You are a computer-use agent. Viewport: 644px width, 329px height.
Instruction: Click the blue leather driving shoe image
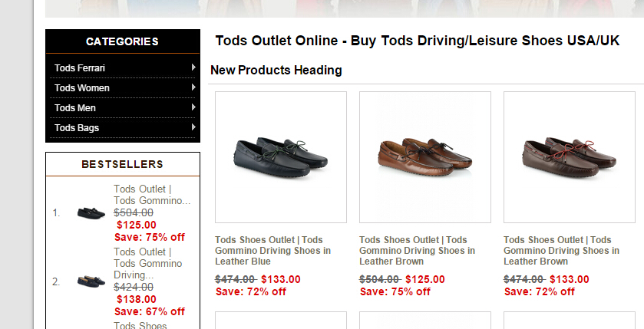coord(281,154)
